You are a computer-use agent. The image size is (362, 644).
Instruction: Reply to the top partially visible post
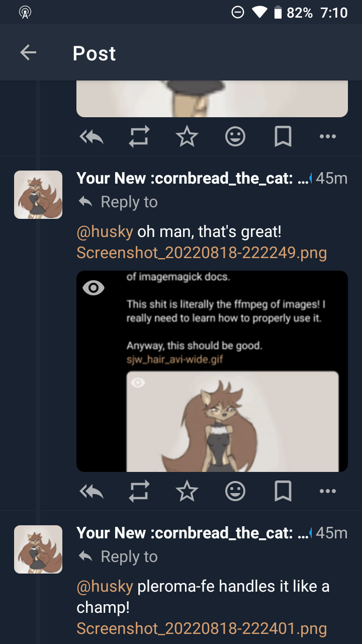(92, 136)
